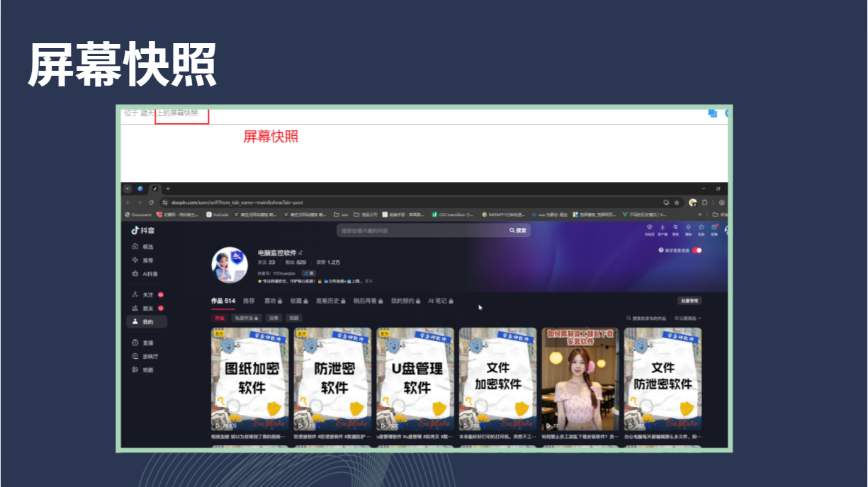868x487 pixels.
Task: Expand the bookmarks overflow chevron
Action: tap(700, 214)
